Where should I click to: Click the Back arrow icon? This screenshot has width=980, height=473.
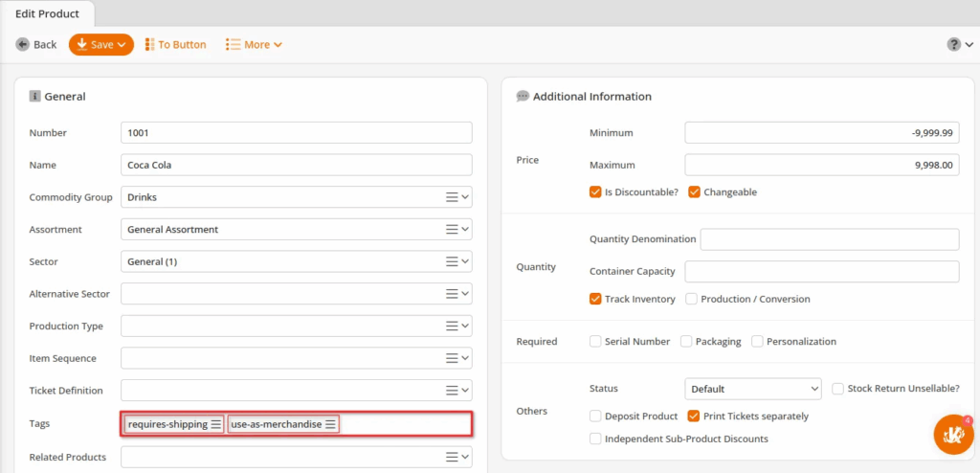coord(22,45)
